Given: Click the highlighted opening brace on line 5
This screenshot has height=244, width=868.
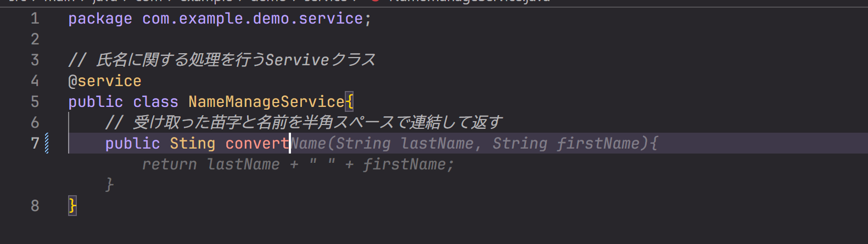Looking at the screenshot, I should coord(349,102).
